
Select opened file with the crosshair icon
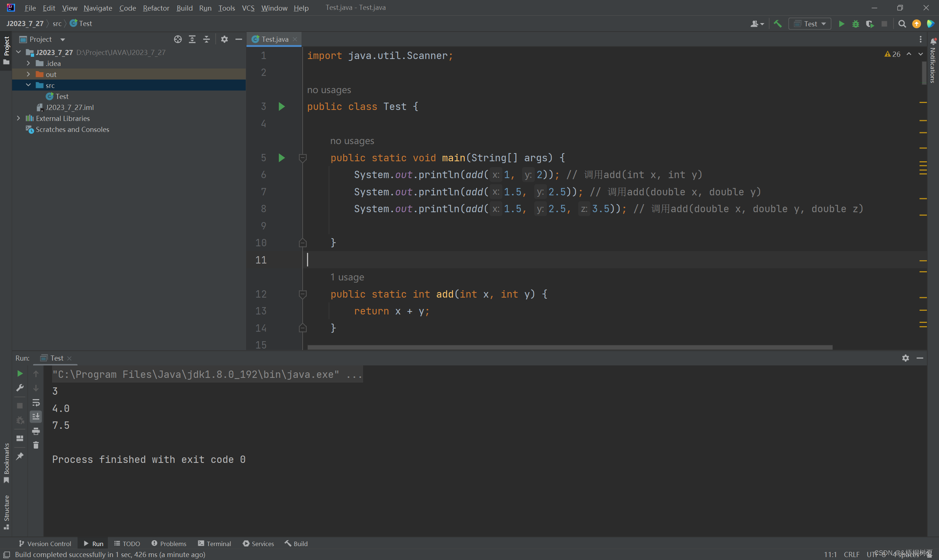pyautogui.click(x=178, y=39)
